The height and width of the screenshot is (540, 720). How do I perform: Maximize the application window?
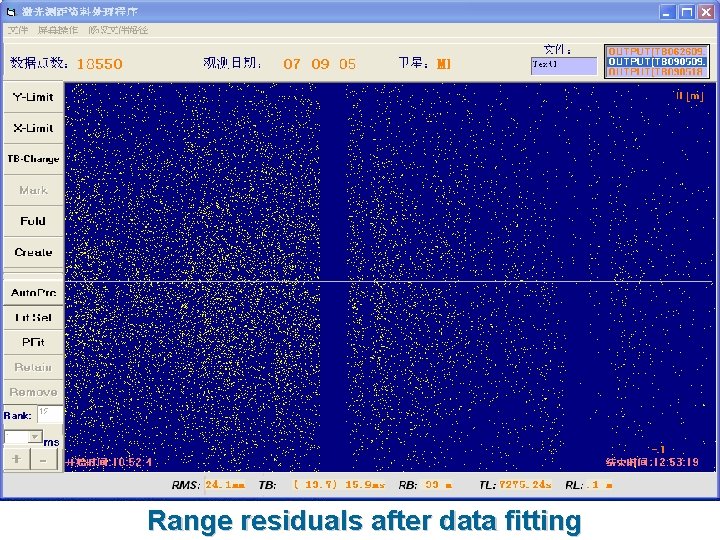[686, 12]
